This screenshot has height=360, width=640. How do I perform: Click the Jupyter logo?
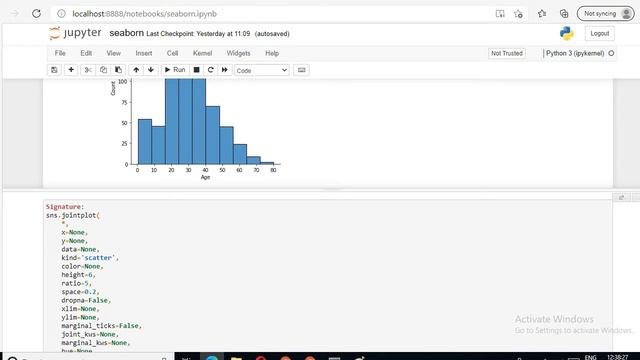coord(75,33)
